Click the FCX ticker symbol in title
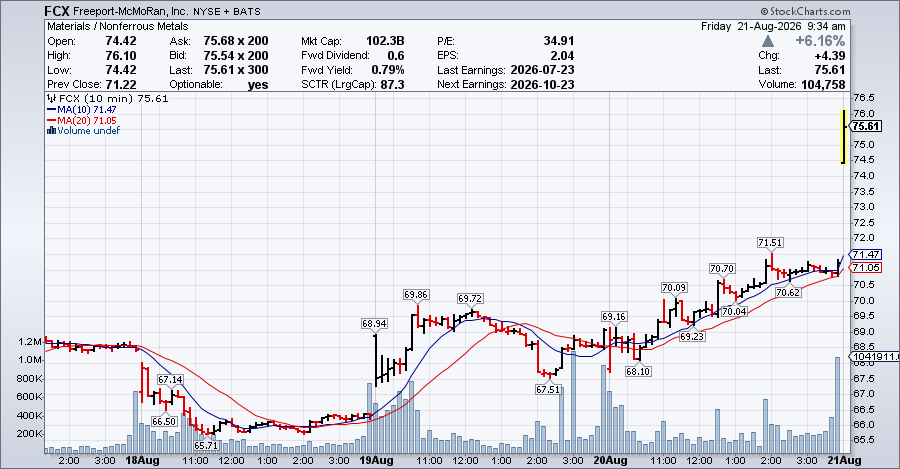This screenshot has height=469, width=900. click(x=57, y=11)
